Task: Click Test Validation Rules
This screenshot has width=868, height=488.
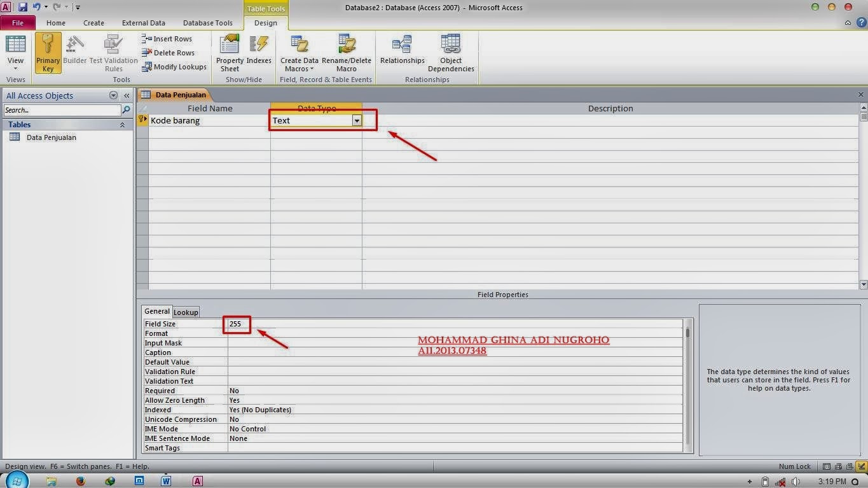Action: pyautogui.click(x=114, y=53)
